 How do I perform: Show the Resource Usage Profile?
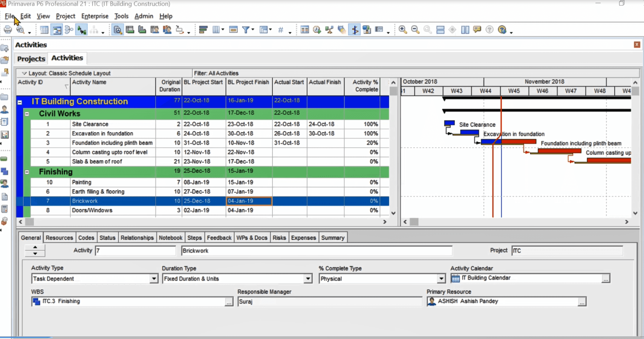pyautogui.click(x=167, y=30)
